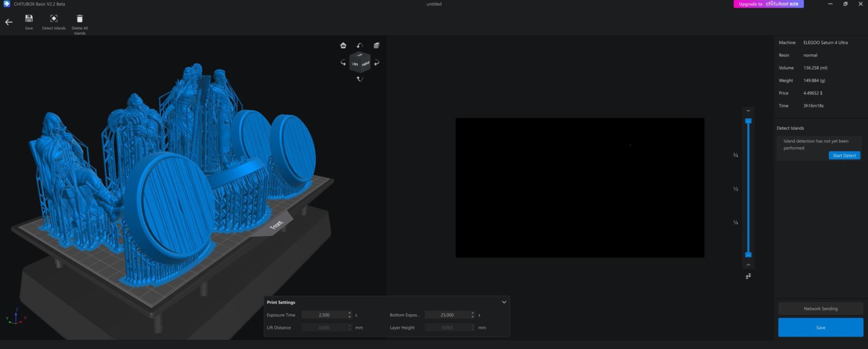
Task: Decrease Exposure Time with down arrow
Action: click(349, 317)
